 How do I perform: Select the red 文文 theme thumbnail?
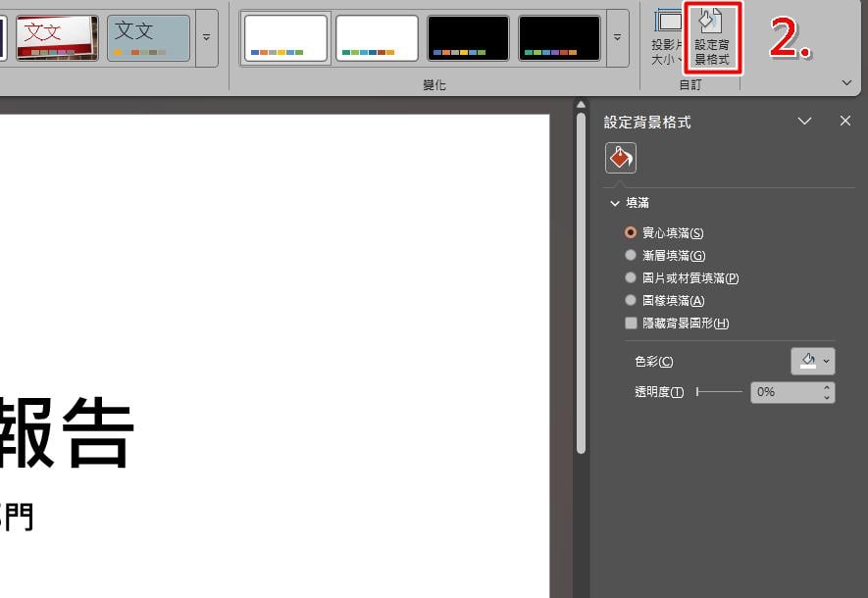coord(57,38)
